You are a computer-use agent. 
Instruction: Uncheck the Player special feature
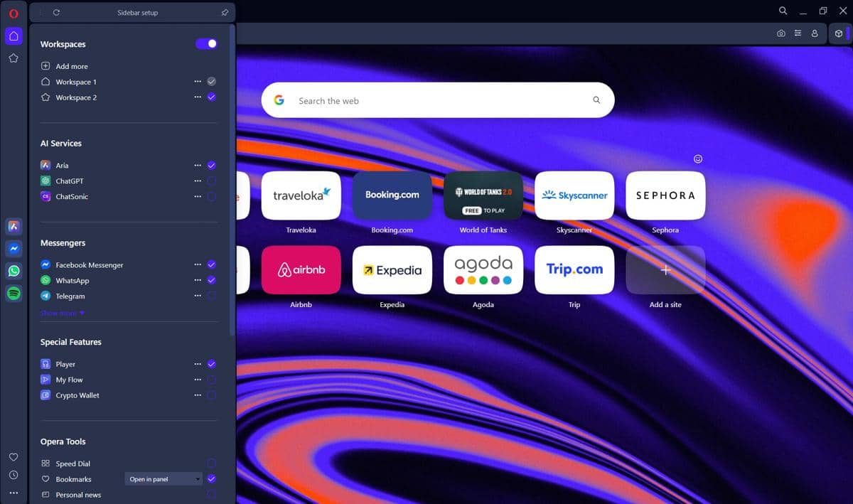211,363
